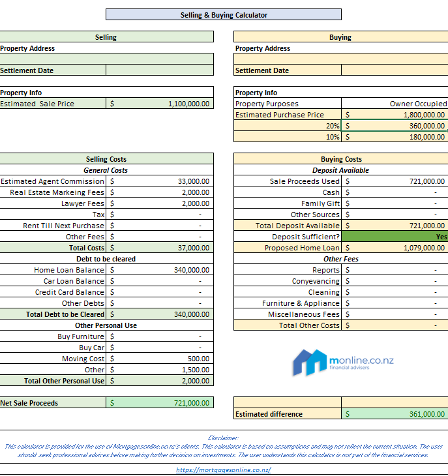Select the Moving Cost value cell
This screenshot has width=448, height=476.
pyautogui.click(x=160, y=359)
